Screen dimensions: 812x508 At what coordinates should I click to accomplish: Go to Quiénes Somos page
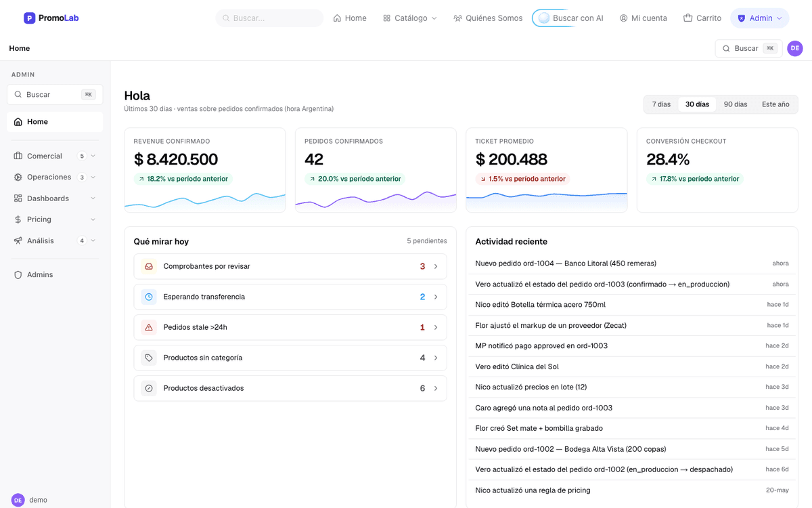click(x=488, y=18)
